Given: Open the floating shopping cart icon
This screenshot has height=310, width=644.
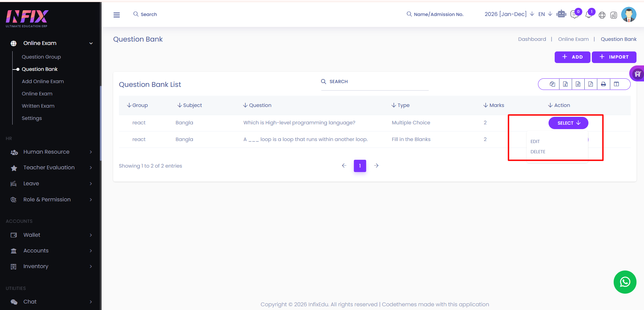Looking at the screenshot, I should point(637,74).
